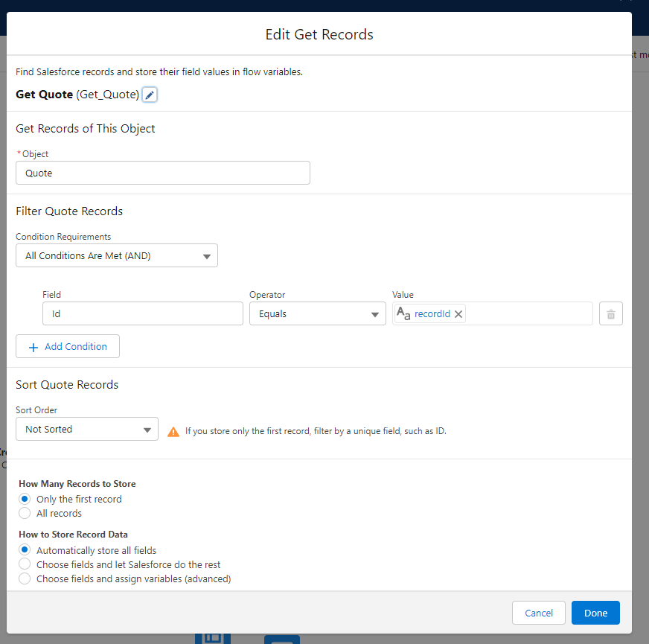Click the text-type icon in recordId pill
This screenshot has height=644, width=649.
403,314
